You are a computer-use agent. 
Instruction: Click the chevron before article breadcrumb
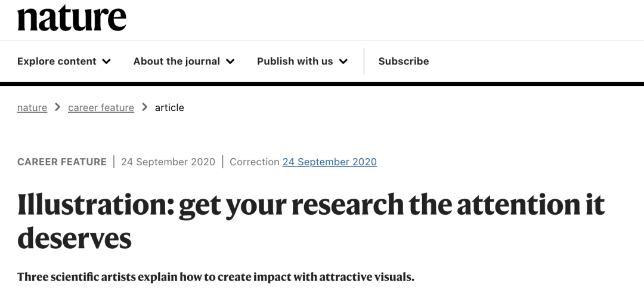[144, 107]
